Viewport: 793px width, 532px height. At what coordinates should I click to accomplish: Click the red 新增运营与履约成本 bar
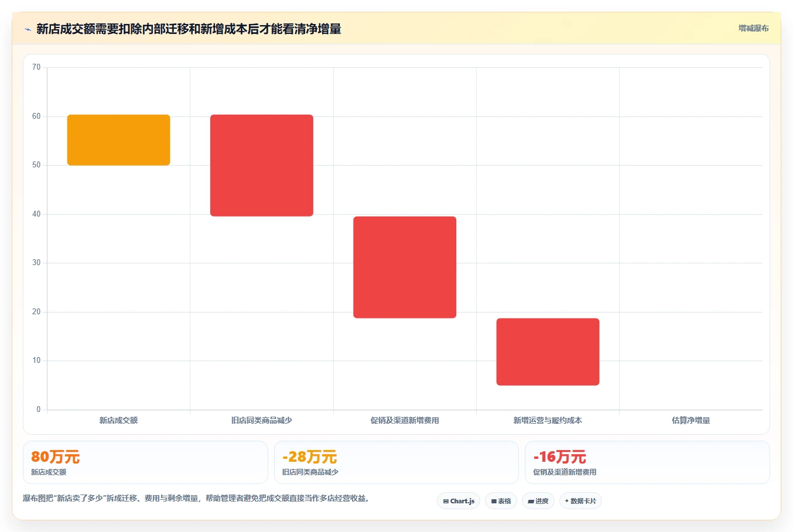point(548,352)
